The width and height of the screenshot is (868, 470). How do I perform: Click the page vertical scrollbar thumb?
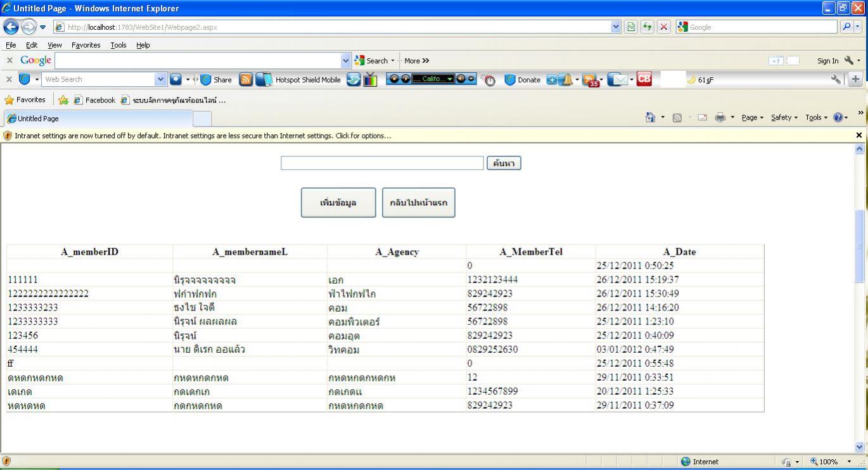tap(860, 246)
